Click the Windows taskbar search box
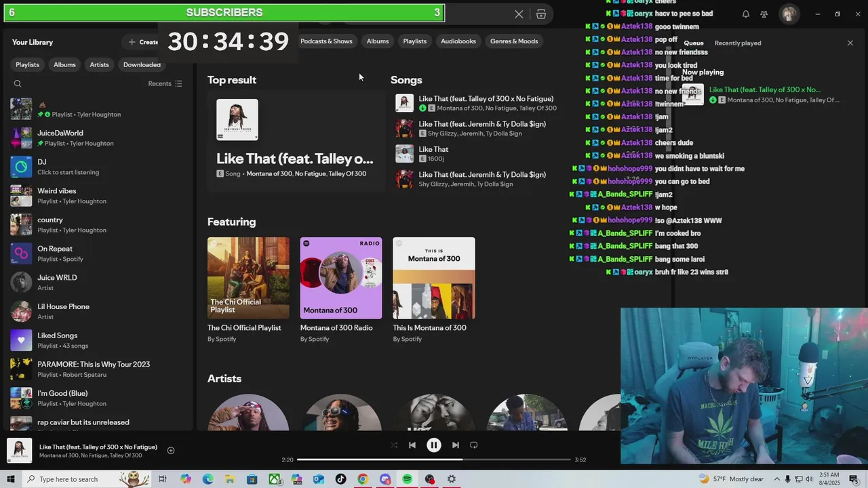 86,479
